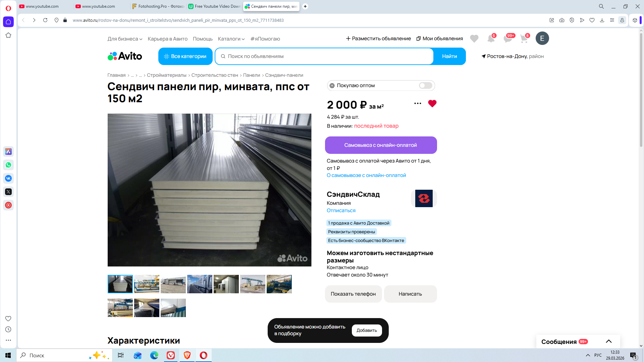Open Avito notifications bell icon
The image size is (644, 362).
tap(491, 39)
